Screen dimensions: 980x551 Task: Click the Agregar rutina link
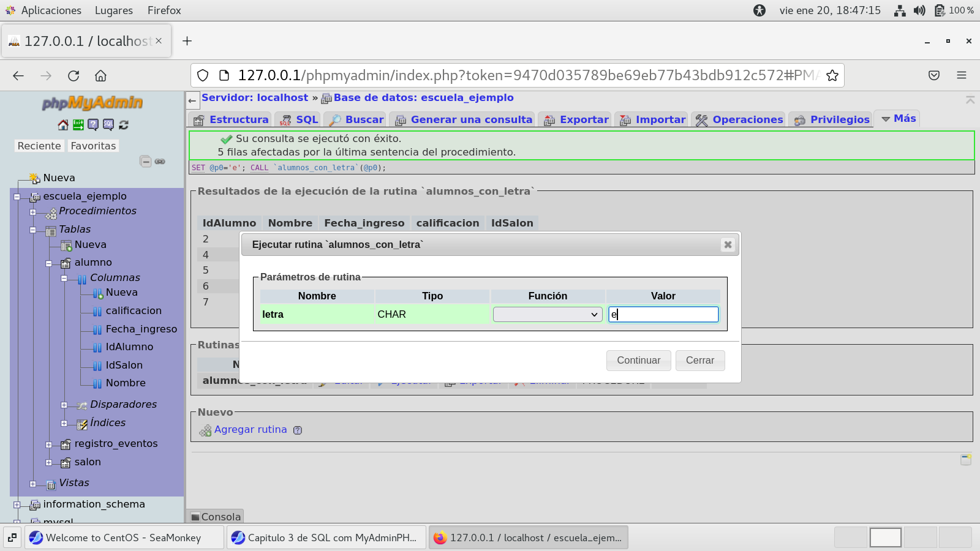(x=250, y=430)
